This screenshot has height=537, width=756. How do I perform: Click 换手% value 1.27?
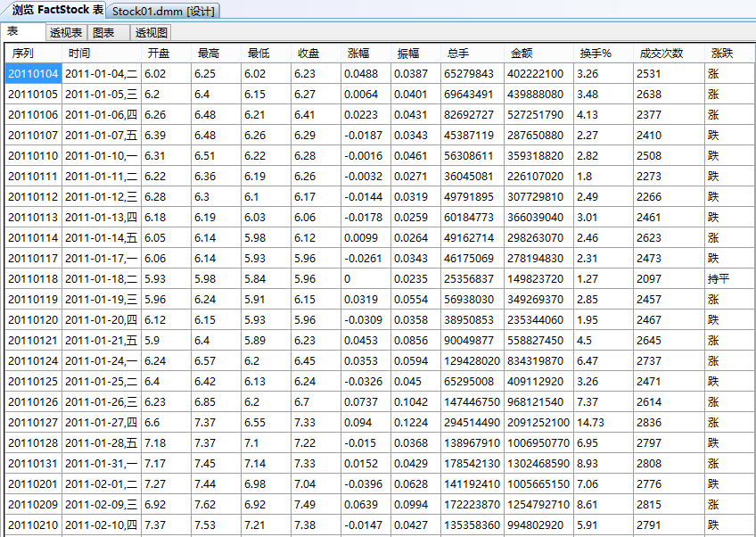coord(604,279)
